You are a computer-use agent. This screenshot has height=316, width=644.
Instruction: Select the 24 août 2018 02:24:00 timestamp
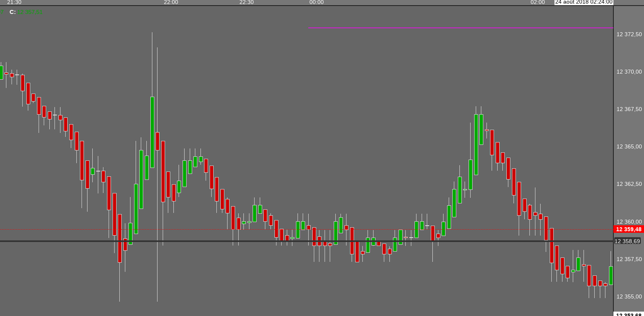pos(584,2)
